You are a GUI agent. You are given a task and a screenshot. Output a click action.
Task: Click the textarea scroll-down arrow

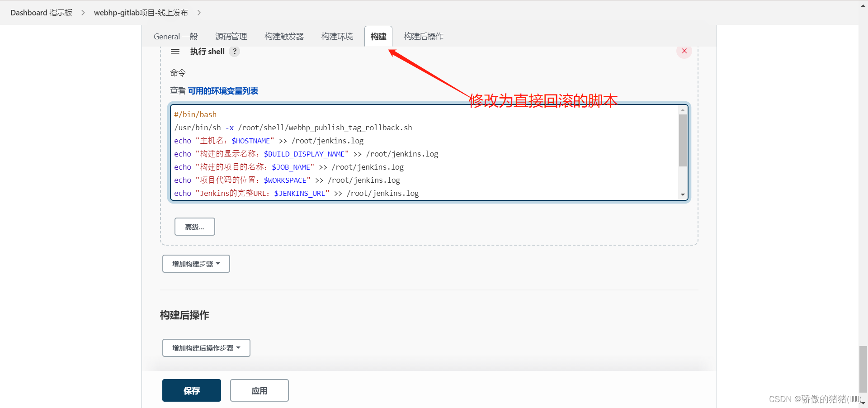(683, 195)
